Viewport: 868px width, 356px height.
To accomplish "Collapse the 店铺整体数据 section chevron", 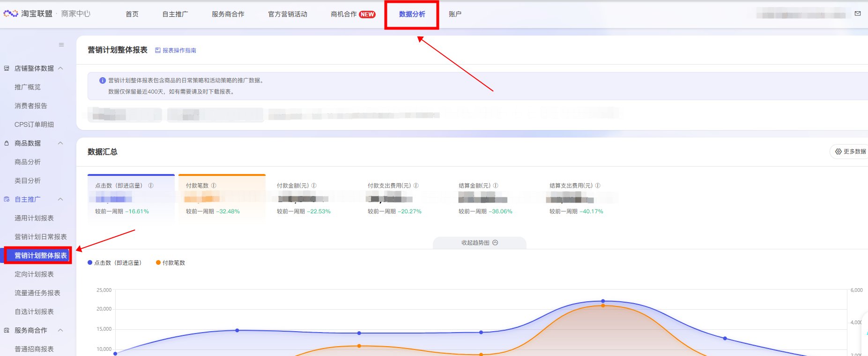I will 60,68.
